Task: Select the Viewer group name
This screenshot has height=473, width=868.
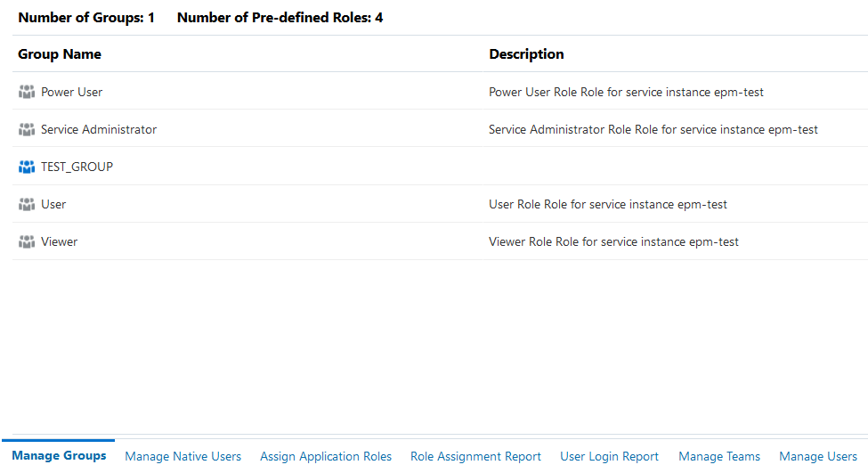Action: (60, 242)
